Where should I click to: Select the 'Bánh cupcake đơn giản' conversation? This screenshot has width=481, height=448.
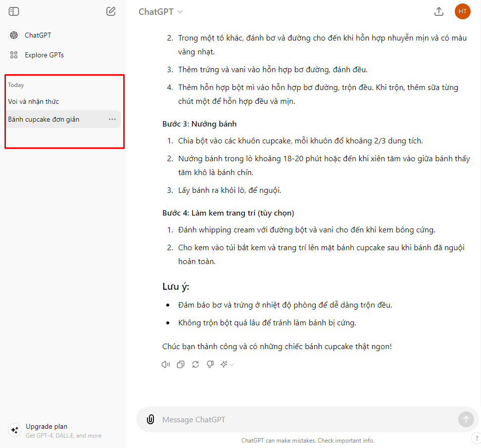click(62, 119)
